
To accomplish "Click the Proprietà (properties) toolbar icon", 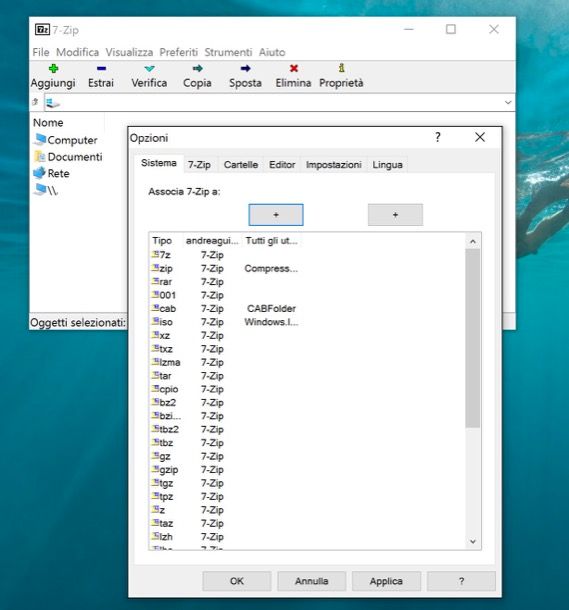I will pyautogui.click(x=341, y=68).
